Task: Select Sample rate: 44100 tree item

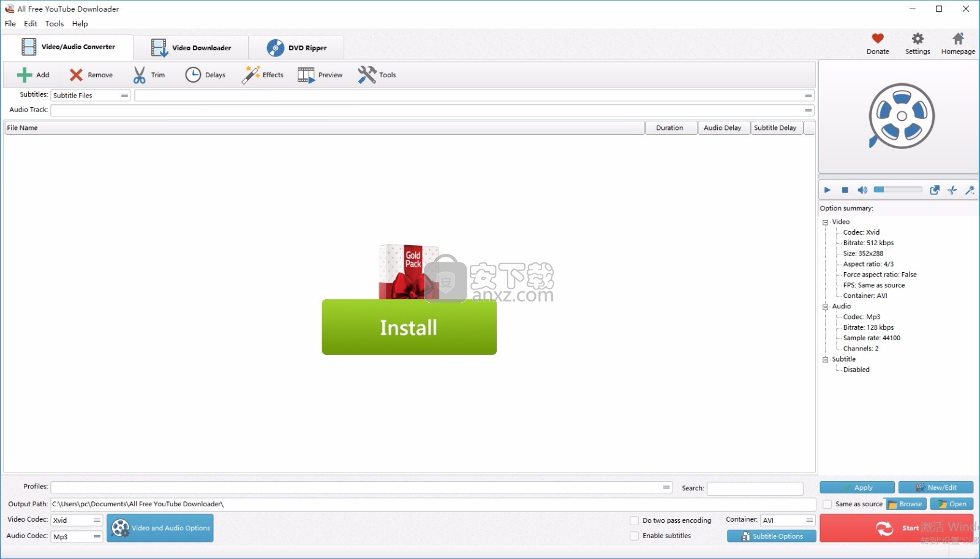Action: [x=872, y=338]
